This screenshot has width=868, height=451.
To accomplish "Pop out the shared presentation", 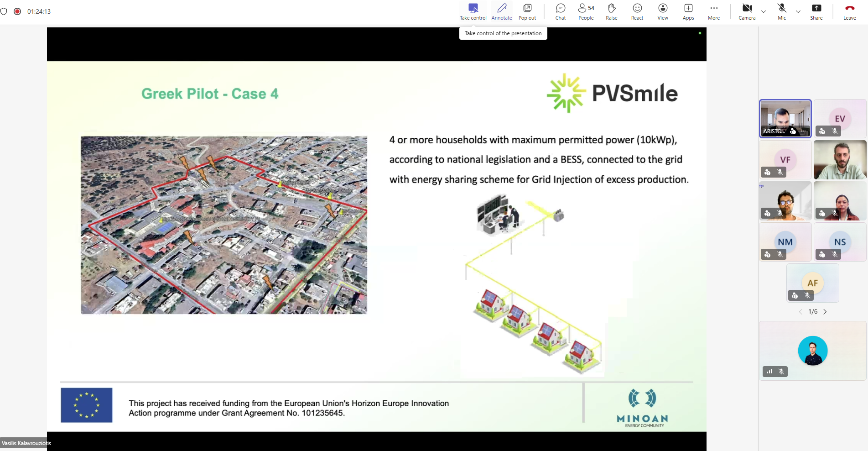I will click(527, 12).
